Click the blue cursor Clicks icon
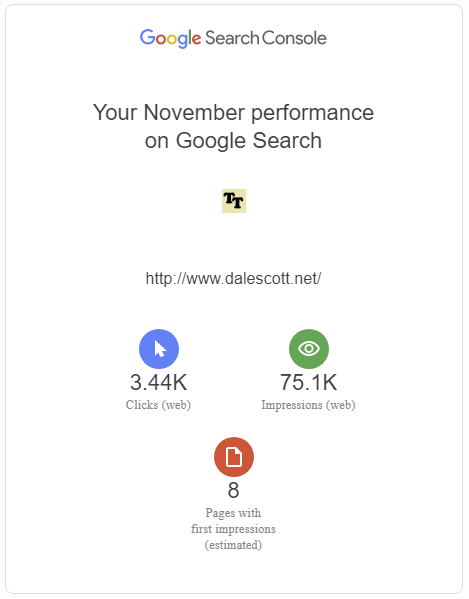 pos(159,349)
